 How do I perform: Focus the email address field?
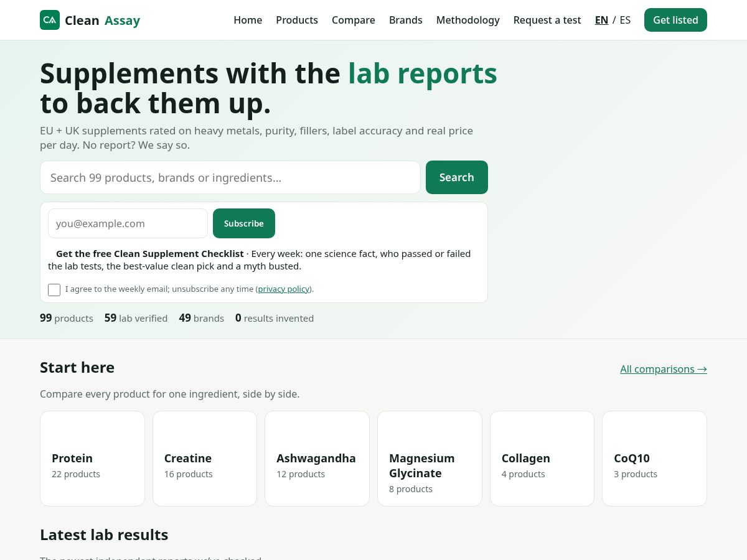coord(128,223)
